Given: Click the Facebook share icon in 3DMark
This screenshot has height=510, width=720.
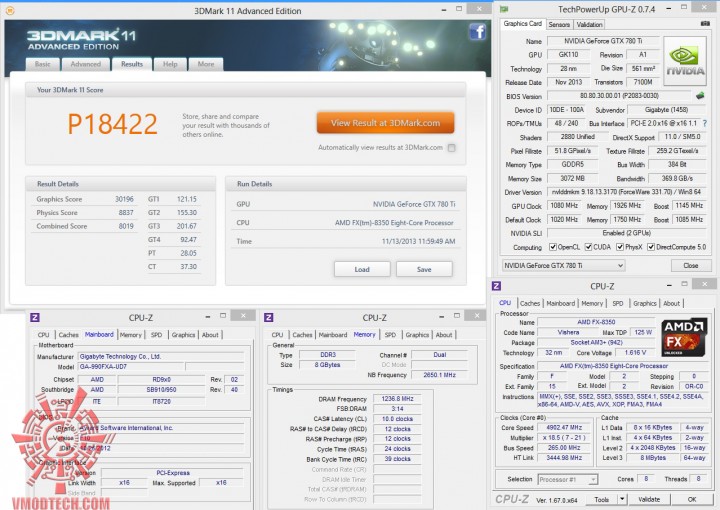Looking at the screenshot, I should point(478,32).
